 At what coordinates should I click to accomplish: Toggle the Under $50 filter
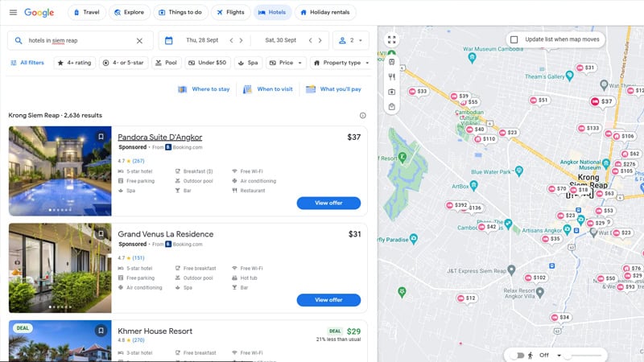click(208, 63)
